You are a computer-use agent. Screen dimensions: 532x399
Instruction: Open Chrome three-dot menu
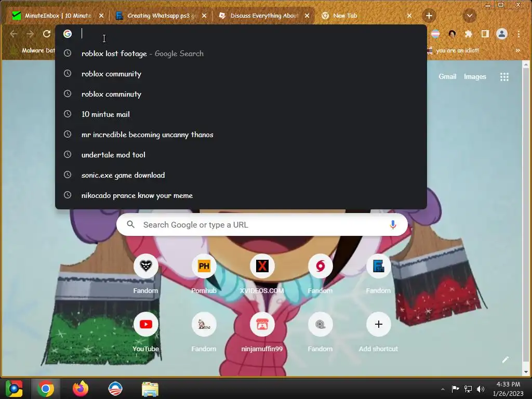[518, 34]
